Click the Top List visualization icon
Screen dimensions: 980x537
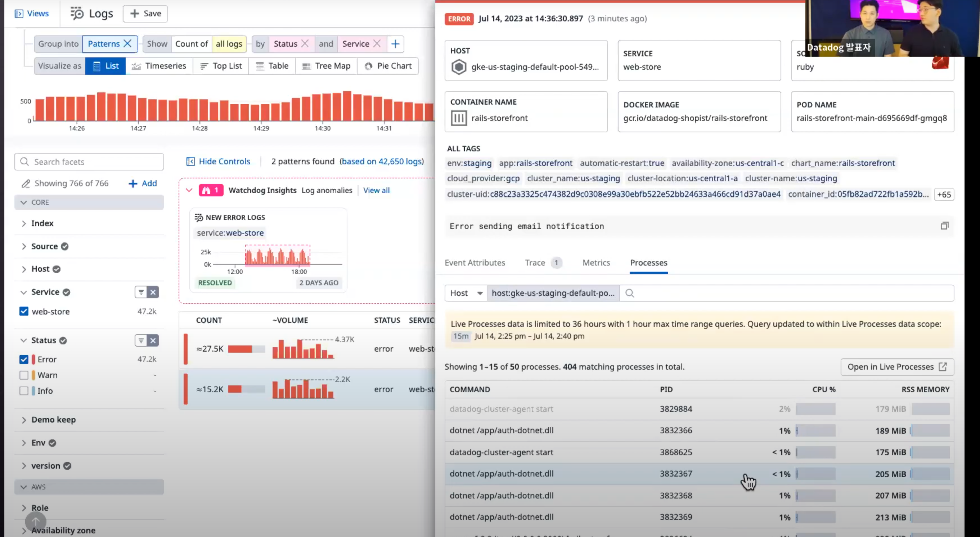pyautogui.click(x=204, y=66)
